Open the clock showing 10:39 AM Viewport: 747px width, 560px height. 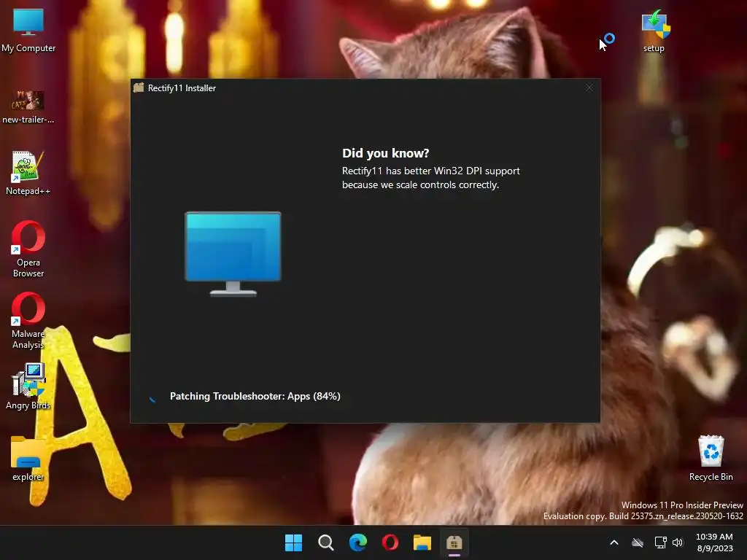tap(714, 542)
